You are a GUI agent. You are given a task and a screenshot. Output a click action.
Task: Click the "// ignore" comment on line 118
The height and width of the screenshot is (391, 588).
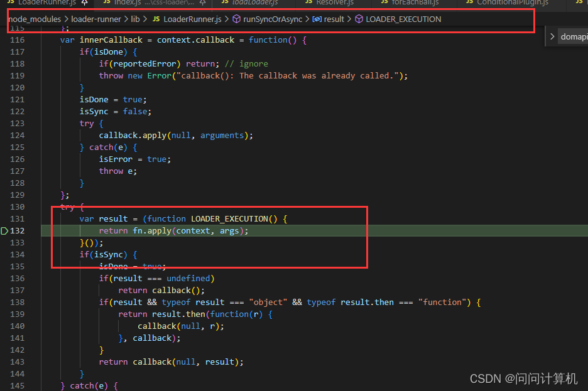[x=246, y=63]
